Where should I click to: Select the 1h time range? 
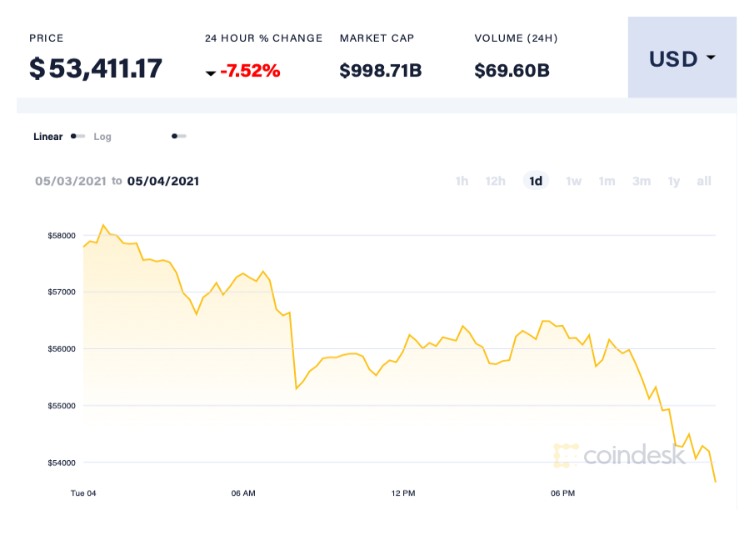(x=462, y=181)
